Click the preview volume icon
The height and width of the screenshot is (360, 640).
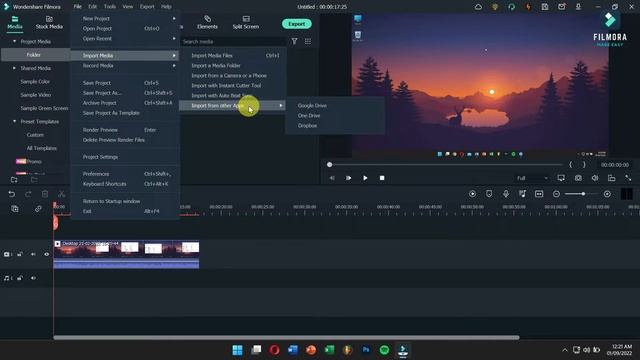tap(595, 178)
